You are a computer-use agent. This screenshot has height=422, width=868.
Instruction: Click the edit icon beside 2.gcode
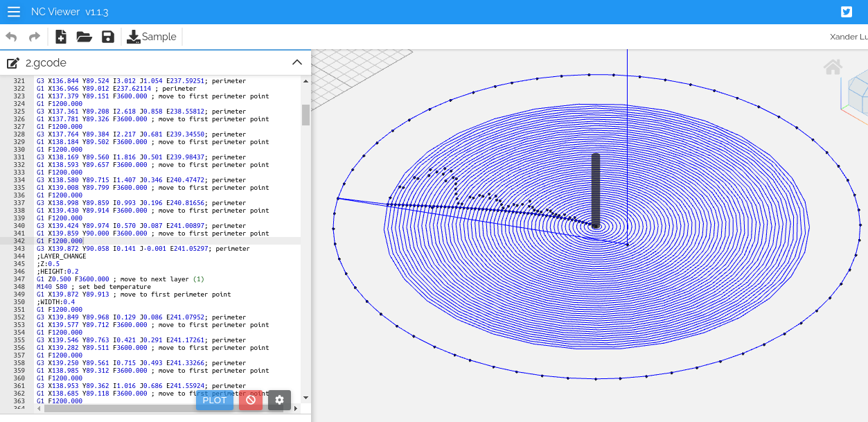click(13, 63)
